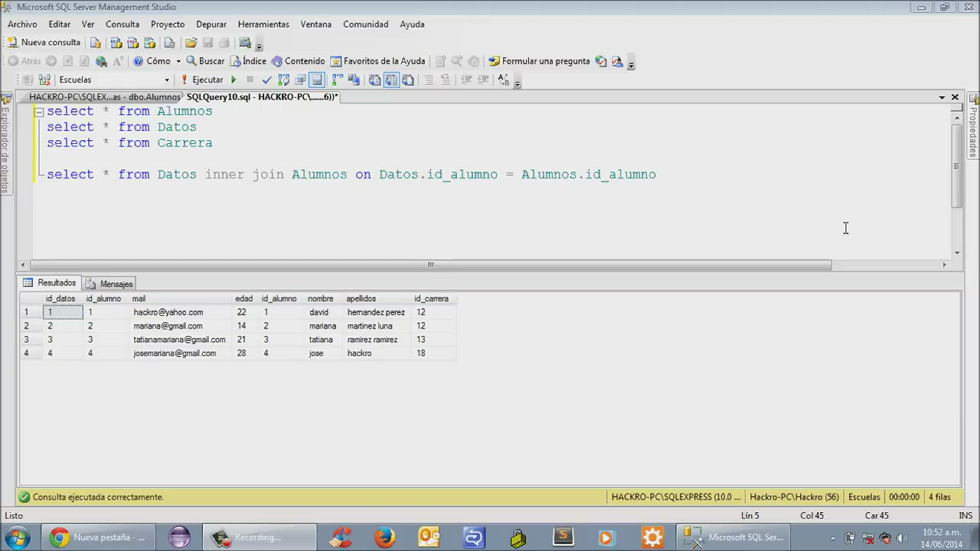Open the help Índice
Screen dimensions: 980x551
click(249, 61)
